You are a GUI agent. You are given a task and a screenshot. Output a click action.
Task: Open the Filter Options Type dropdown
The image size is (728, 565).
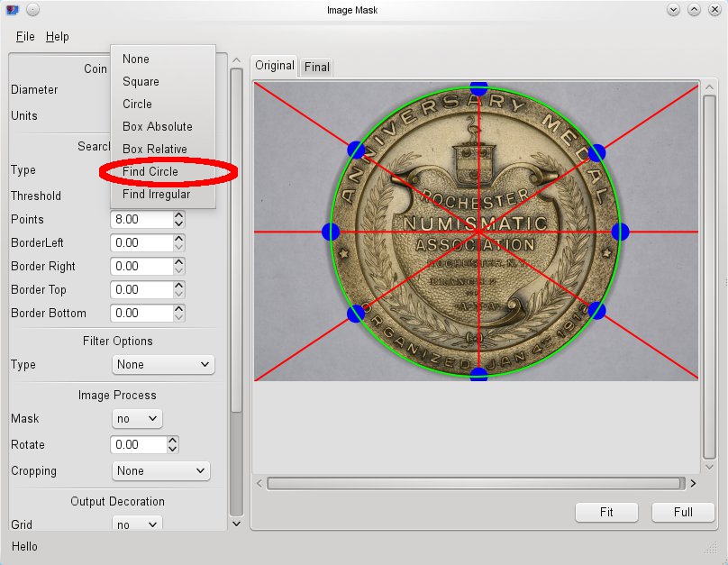pos(163,364)
